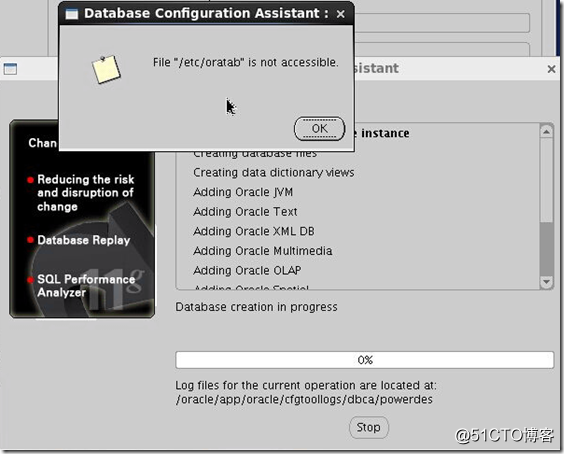This screenshot has width=564, height=454.
Task: Select the 'Adding Oracle XML DB' step
Action: [x=254, y=231]
